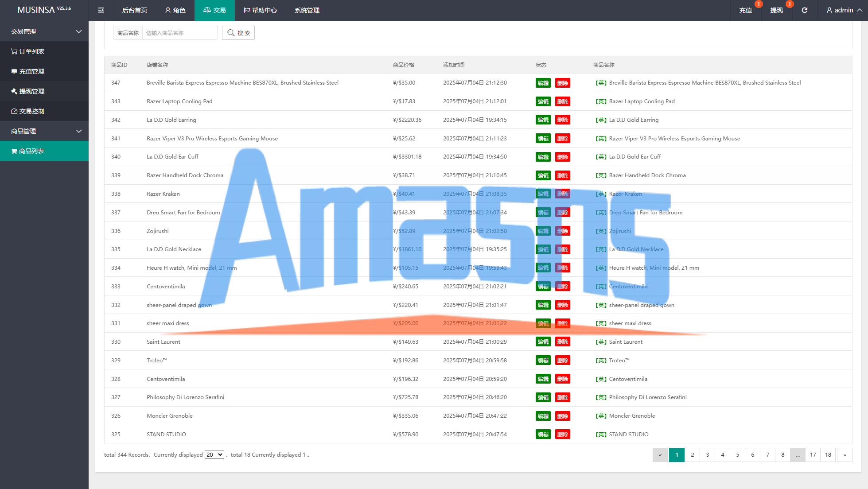
Task: Select 商品列表 in the sidebar
Action: coord(31,151)
